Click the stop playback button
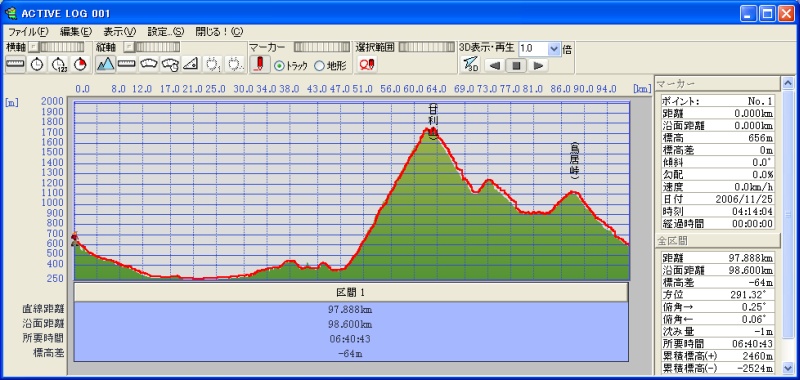This screenshot has width=800, height=380. click(x=516, y=65)
